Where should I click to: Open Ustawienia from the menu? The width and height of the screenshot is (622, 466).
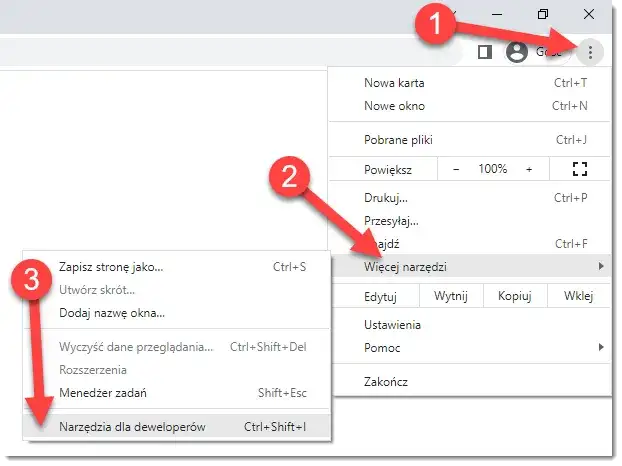click(470, 325)
